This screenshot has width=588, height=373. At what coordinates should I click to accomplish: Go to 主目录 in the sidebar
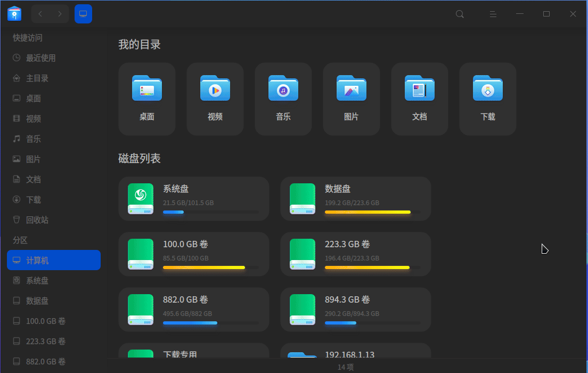click(54, 78)
